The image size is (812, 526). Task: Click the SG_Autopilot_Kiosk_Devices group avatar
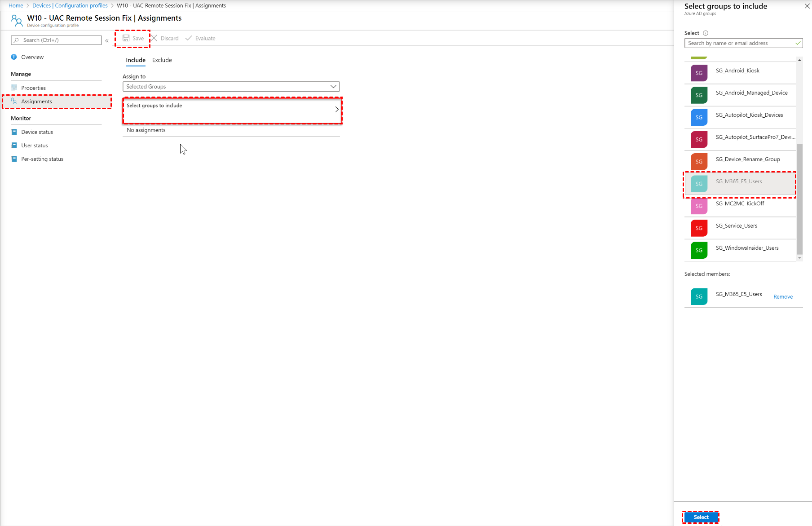(x=699, y=117)
